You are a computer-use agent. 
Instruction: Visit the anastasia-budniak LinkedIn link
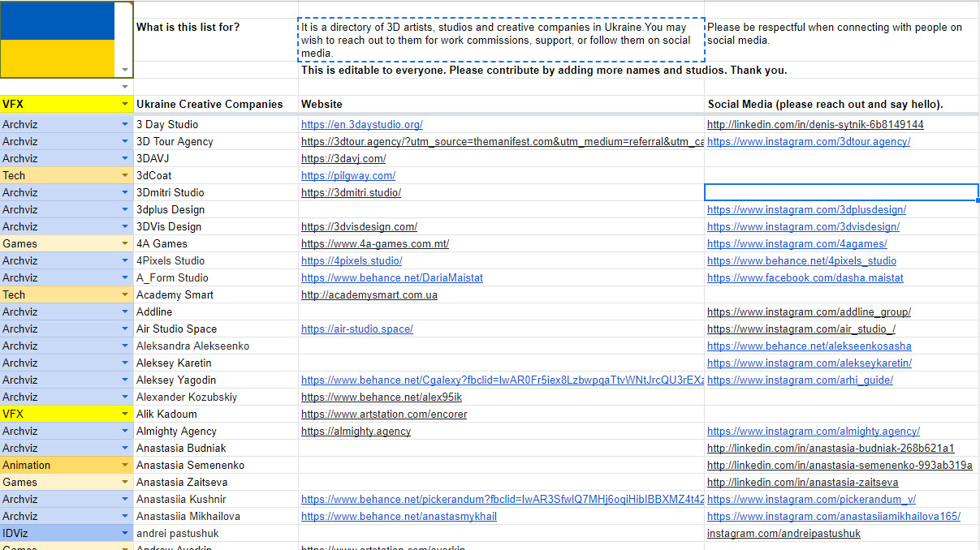(831, 449)
